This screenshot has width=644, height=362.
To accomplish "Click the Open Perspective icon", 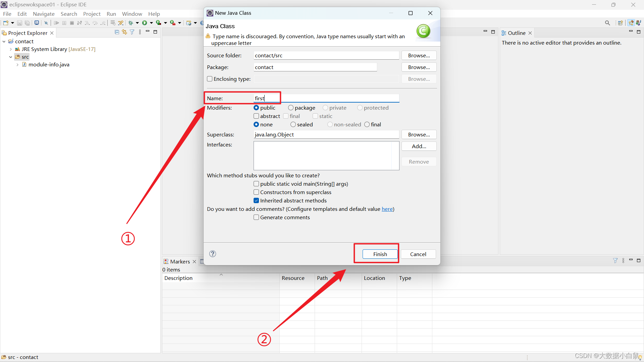I will pos(620,23).
